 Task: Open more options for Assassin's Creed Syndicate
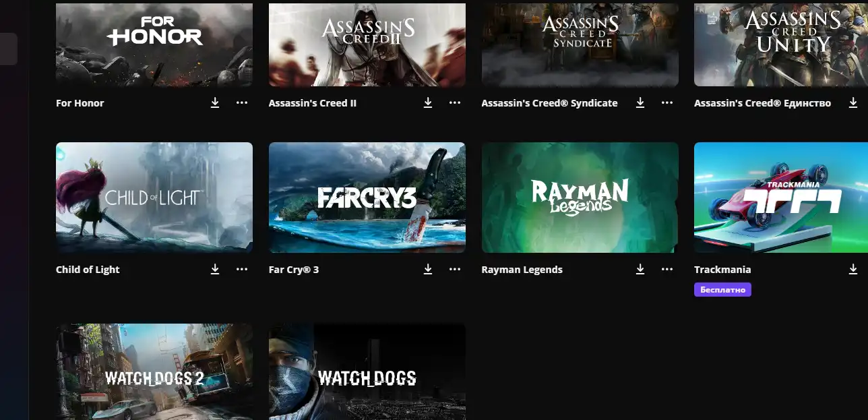[x=667, y=102]
